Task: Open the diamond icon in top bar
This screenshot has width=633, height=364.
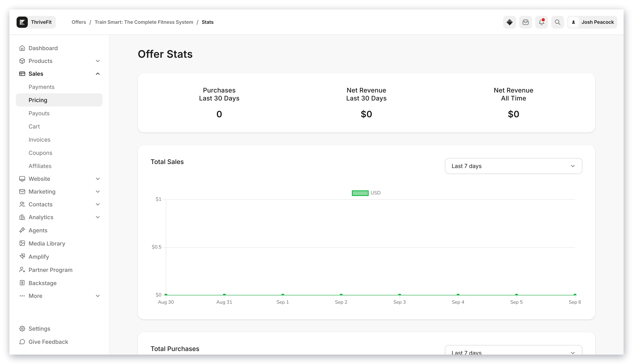Action: pos(509,22)
